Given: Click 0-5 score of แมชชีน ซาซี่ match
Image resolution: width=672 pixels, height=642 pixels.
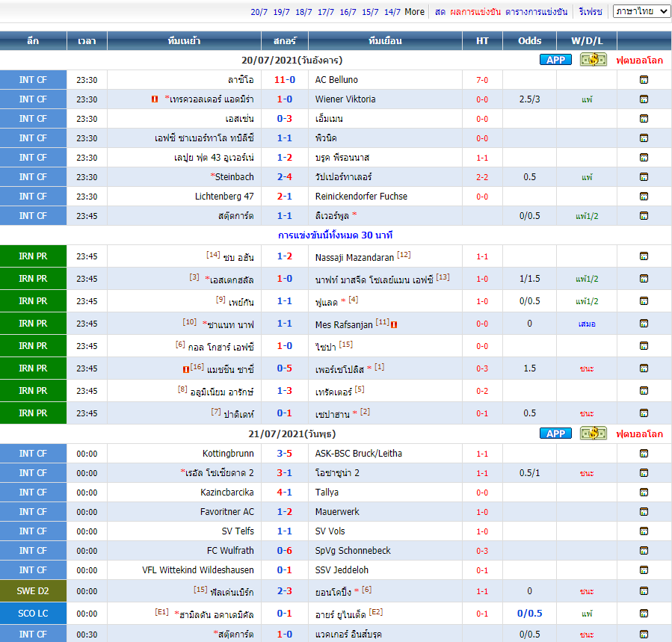Looking at the screenshot, I should tap(285, 368).
